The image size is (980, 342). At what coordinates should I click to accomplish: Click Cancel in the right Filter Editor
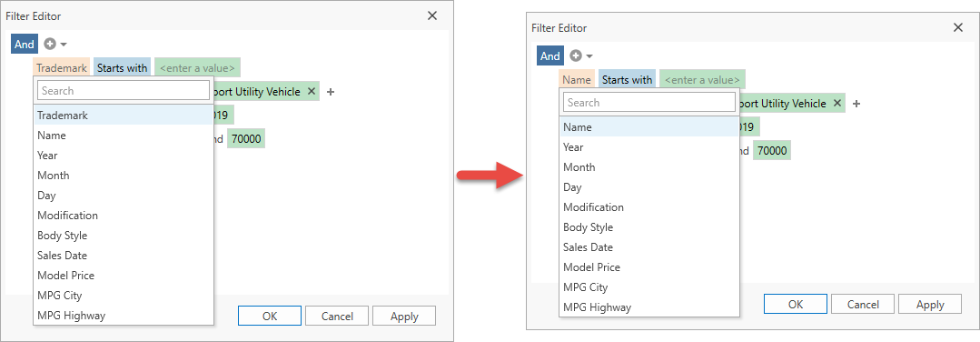pyautogui.click(x=863, y=305)
